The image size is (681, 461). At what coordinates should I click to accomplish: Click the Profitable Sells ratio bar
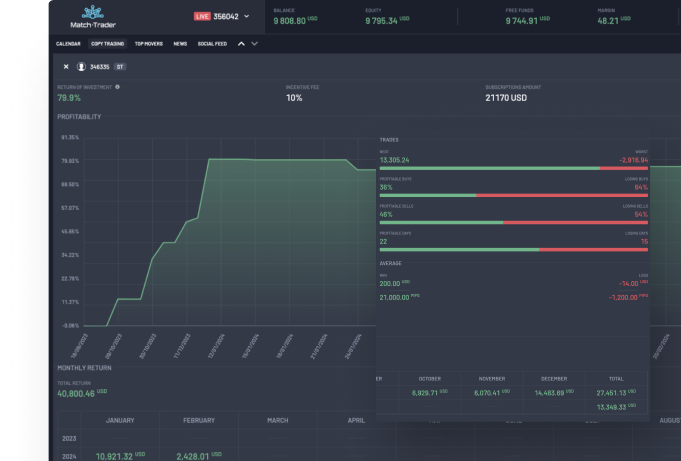tap(514, 222)
